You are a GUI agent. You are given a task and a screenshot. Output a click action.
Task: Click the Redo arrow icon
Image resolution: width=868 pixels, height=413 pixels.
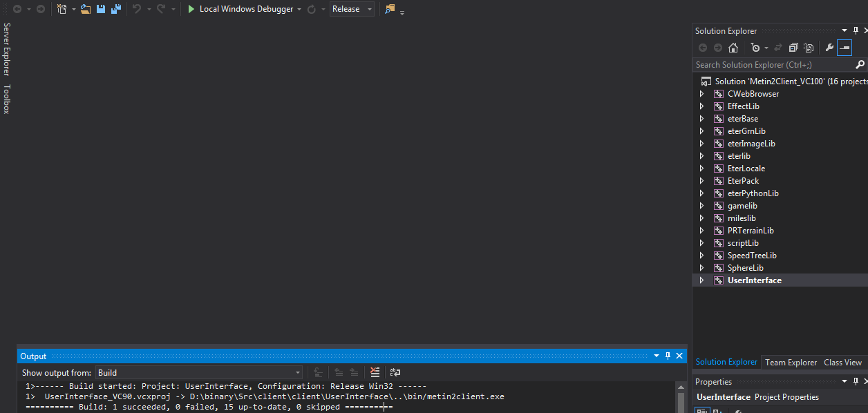click(x=160, y=9)
